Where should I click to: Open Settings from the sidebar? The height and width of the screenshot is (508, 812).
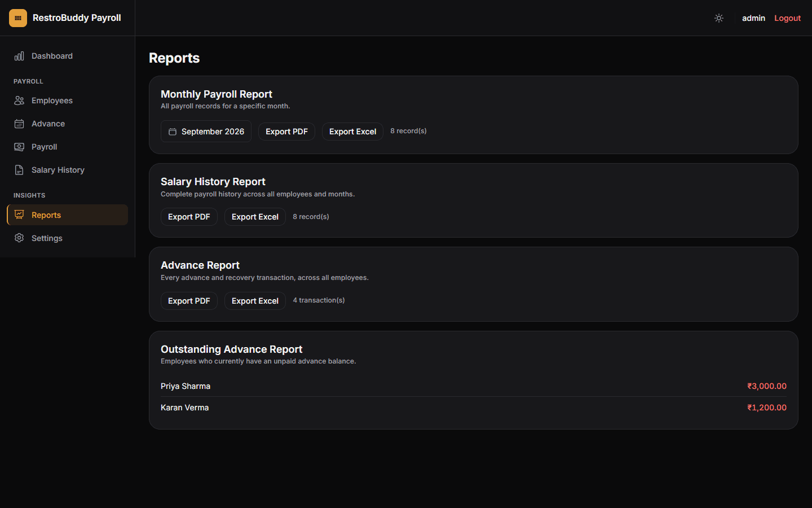click(x=67, y=238)
